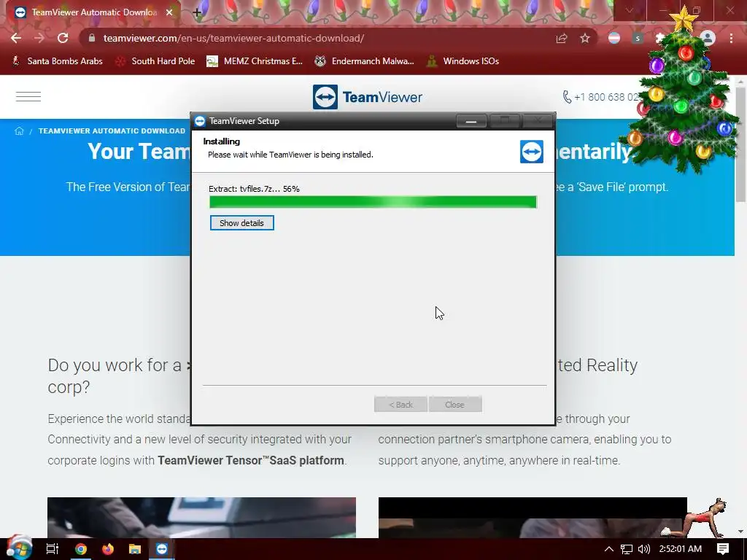
Task: Open MEMZ Christmas E... bookmark
Action: [x=255, y=61]
